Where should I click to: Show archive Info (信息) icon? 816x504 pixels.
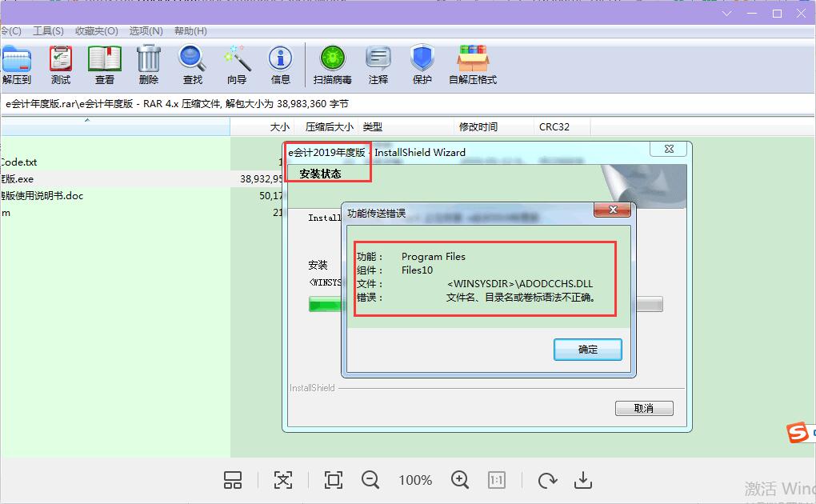[281, 65]
